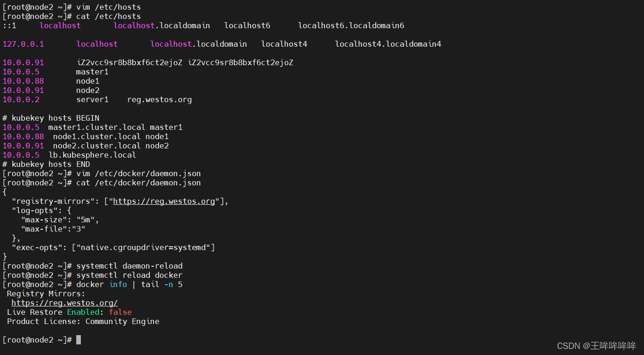Click the "max-file":"3" line
Viewport: 644px width, 355px height.
point(53,229)
